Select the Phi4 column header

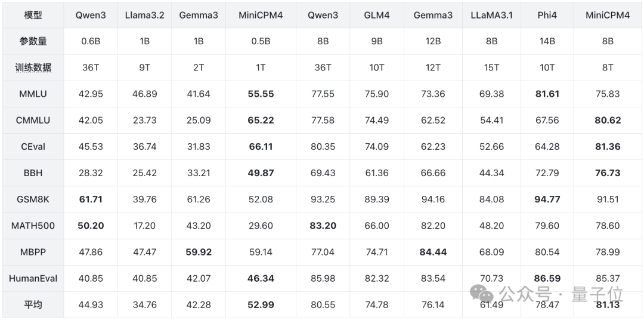click(x=547, y=15)
